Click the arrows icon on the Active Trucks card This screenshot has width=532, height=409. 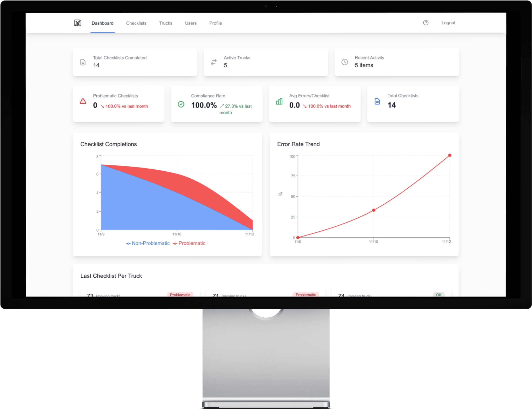click(214, 62)
